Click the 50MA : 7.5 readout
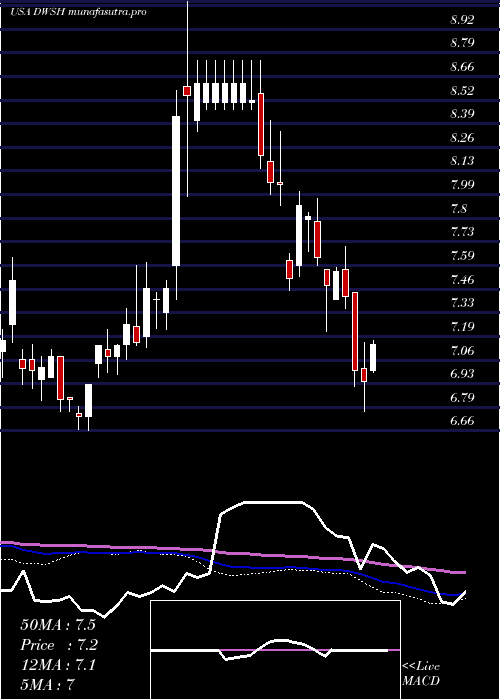Screen dimensions: 500x700 [58, 625]
